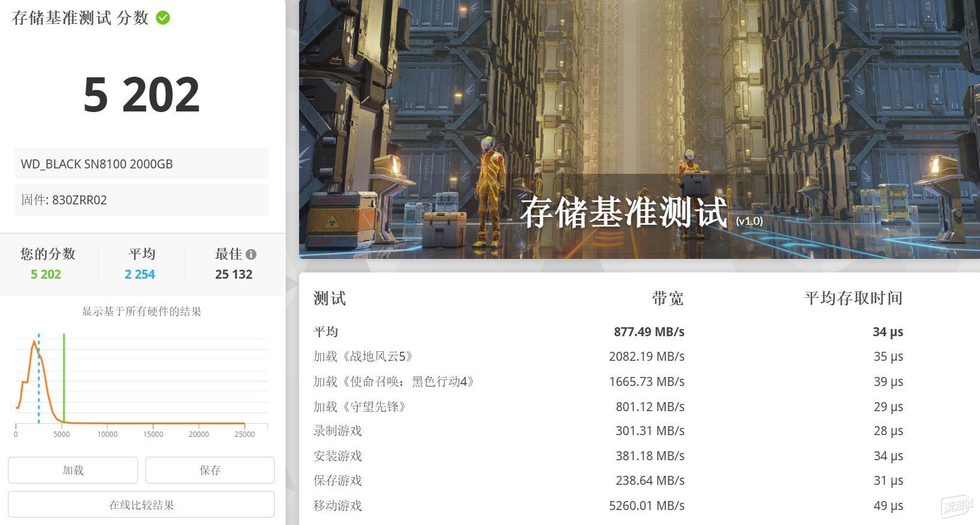Click the 安装游戏 row label

[x=337, y=456]
